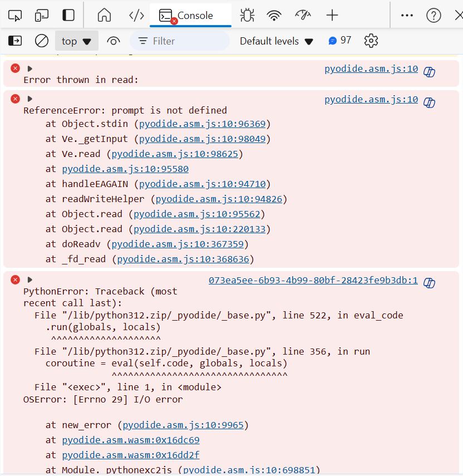
Task: Open the Default levels dropdown
Action: [x=277, y=41]
